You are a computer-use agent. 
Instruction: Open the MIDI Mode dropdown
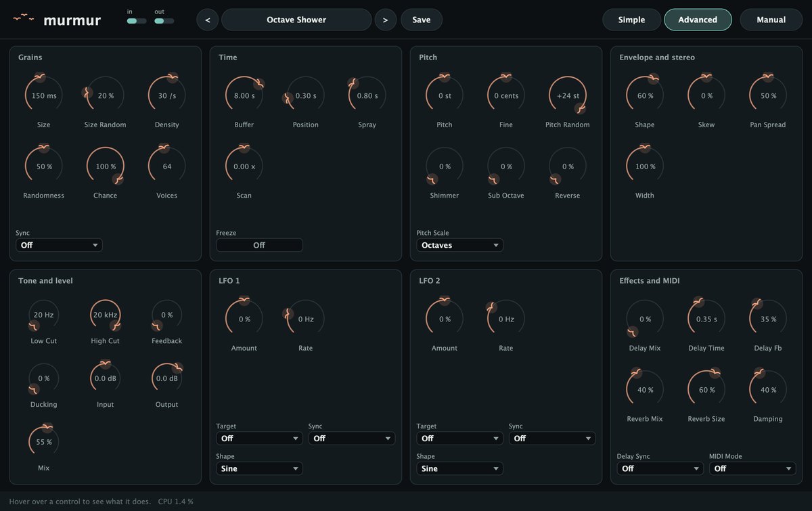coord(752,468)
